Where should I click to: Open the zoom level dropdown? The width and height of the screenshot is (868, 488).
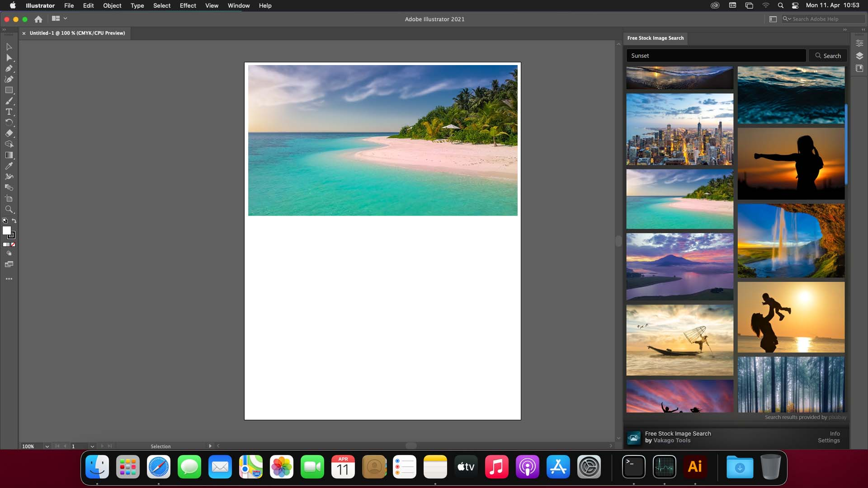pos(47,446)
